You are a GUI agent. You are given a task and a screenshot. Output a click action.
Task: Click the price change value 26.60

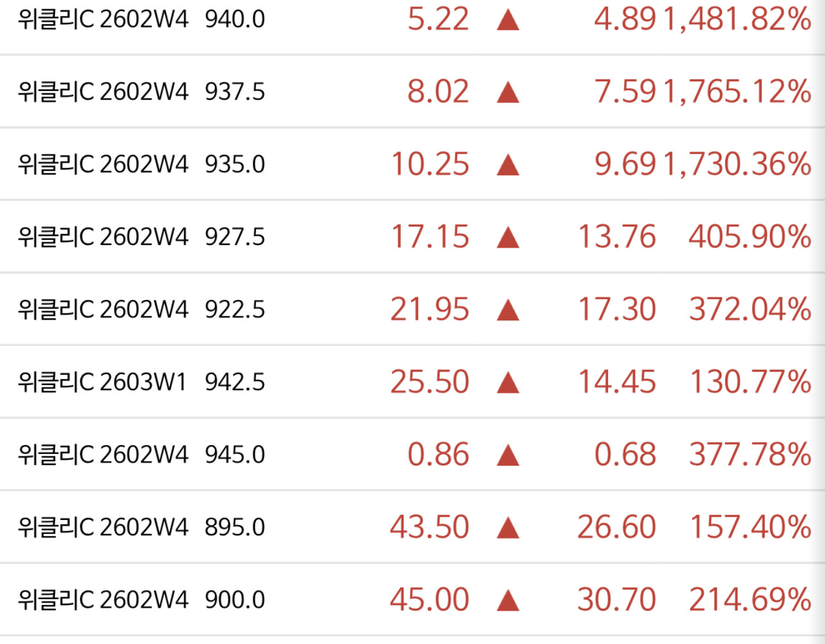617,527
